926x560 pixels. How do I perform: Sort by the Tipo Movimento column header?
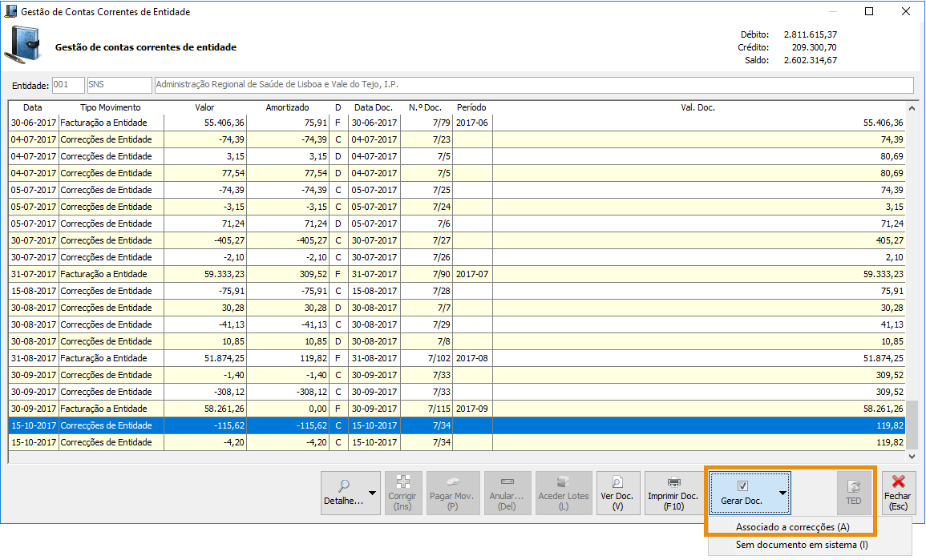pyautogui.click(x=110, y=107)
